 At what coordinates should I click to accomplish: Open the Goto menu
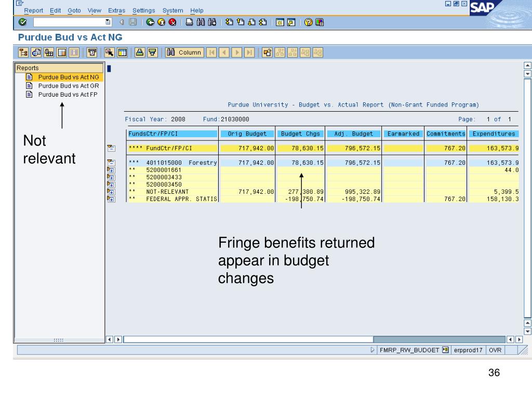(74, 10)
